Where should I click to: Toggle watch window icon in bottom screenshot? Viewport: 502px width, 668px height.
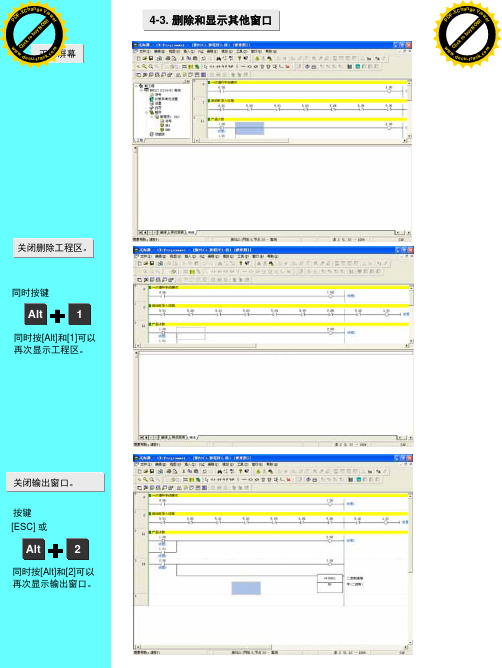coord(152,487)
